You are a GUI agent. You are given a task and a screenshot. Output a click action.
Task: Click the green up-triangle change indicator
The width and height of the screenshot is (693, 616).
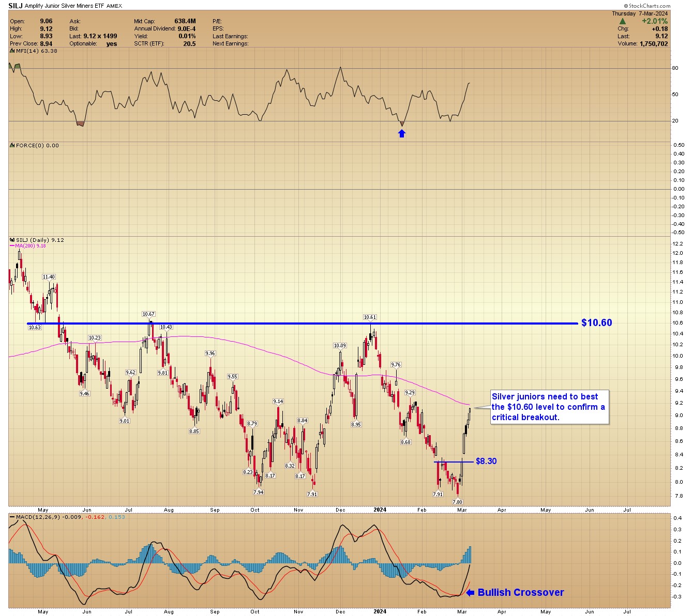tap(623, 21)
